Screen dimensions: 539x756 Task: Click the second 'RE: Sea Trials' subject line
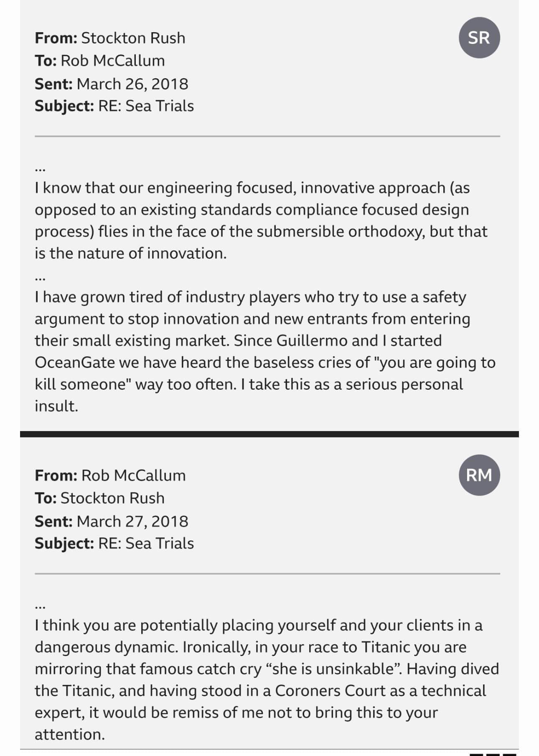tap(146, 544)
